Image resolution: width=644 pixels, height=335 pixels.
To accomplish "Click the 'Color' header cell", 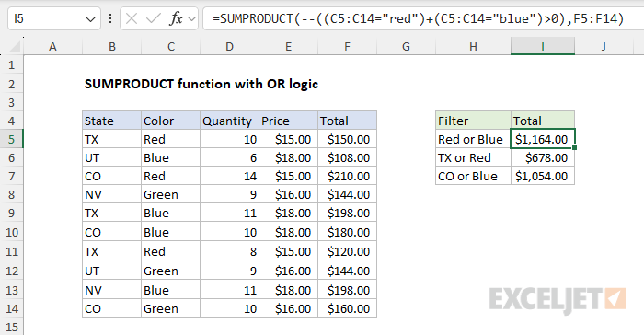I will click(x=171, y=121).
